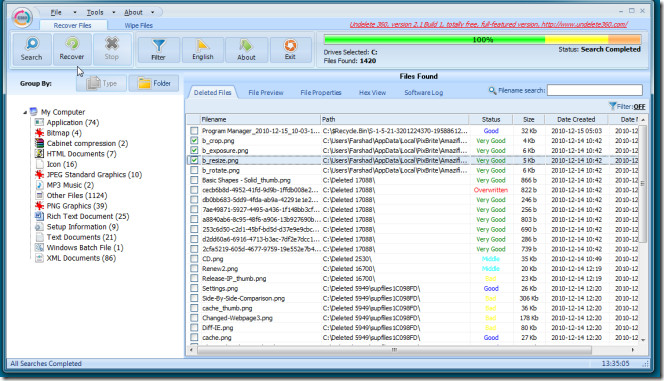Click the Search toolbar button
The height and width of the screenshot is (381, 664).
(32, 50)
